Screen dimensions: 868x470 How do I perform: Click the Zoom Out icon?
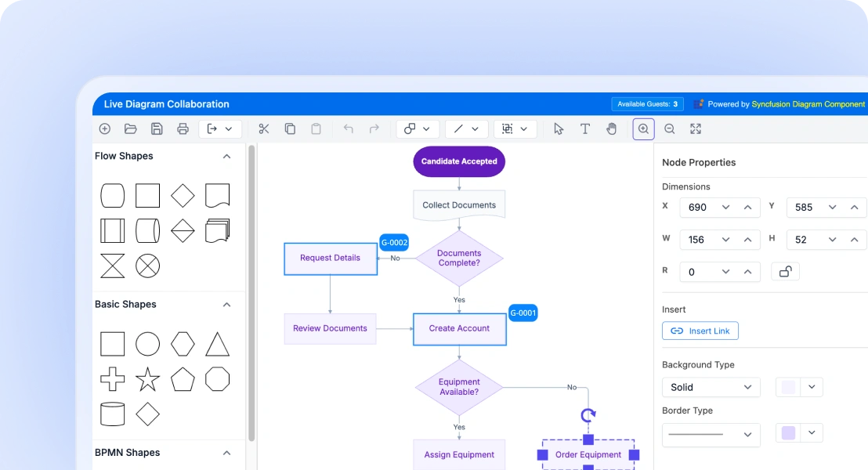click(669, 129)
